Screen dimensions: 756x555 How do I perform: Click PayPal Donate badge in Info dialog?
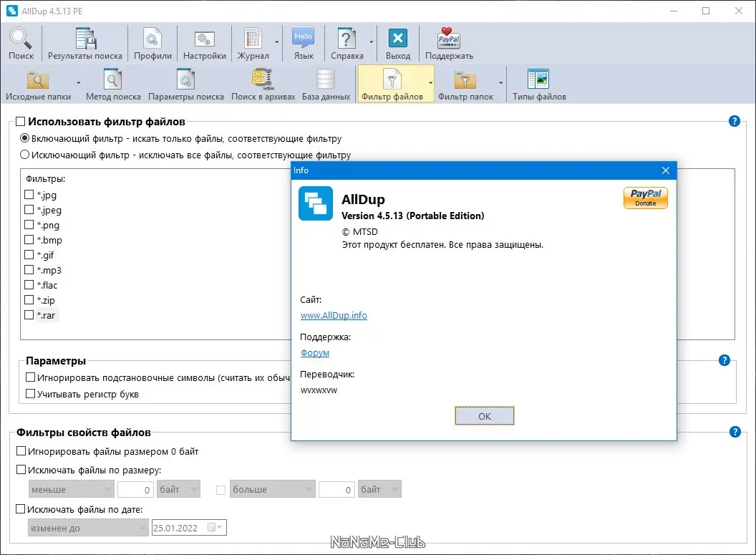click(645, 198)
